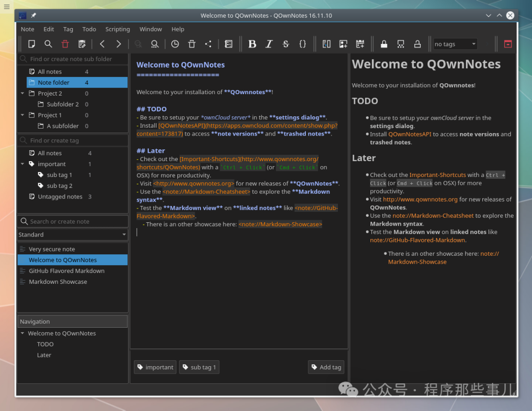This screenshot has height=411, width=532.
Task: Open the Standard sort dropdown
Action: (72, 235)
